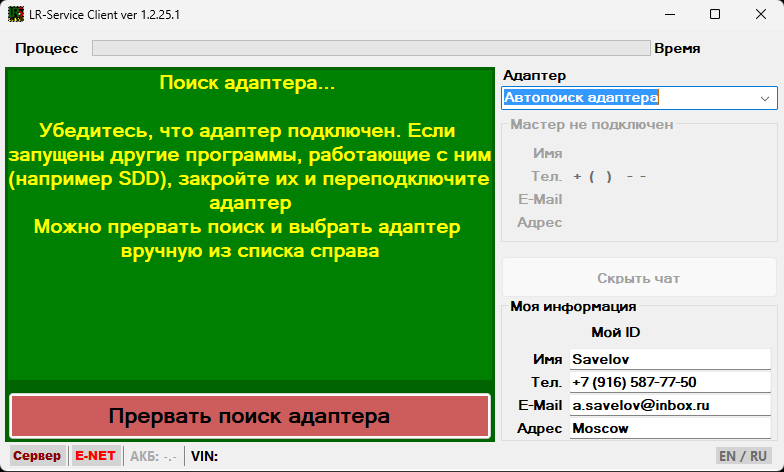Image resolution: width=784 pixels, height=472 pixels.
Task: Click the Мой ID label
Action: 615,332
